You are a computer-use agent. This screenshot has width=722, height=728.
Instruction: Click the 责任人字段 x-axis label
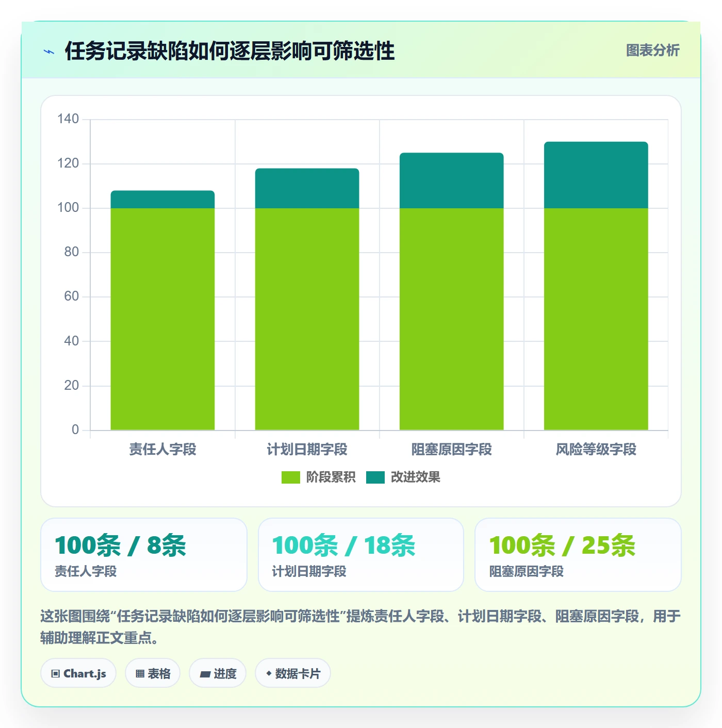tap(162, 450)
